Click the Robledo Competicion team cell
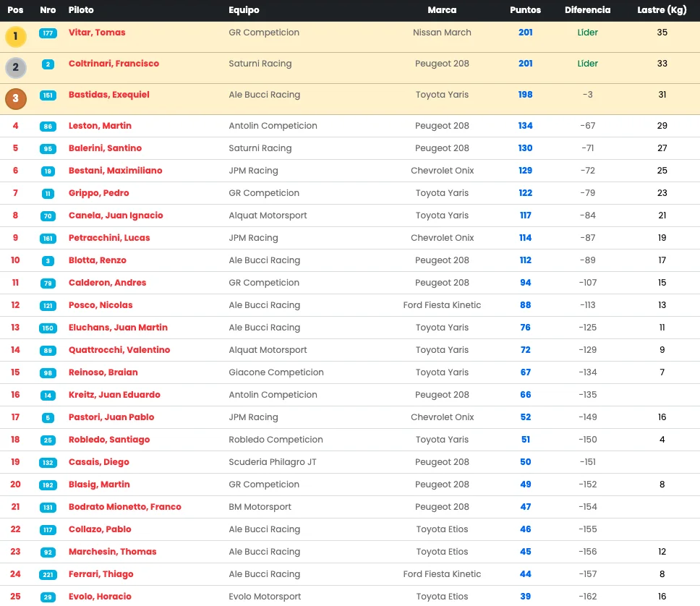 (276, 440)
